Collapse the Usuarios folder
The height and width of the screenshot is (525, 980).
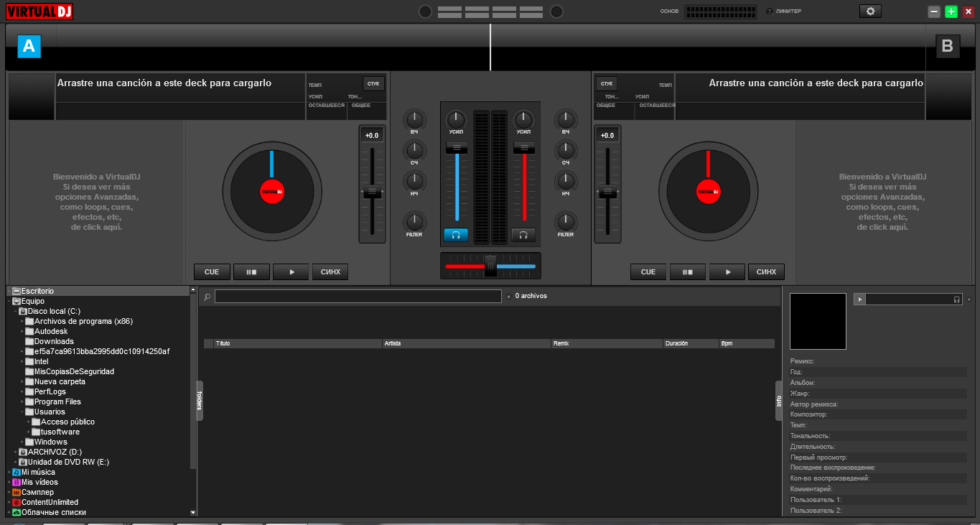pyautogui.click(x=22, y=412)
